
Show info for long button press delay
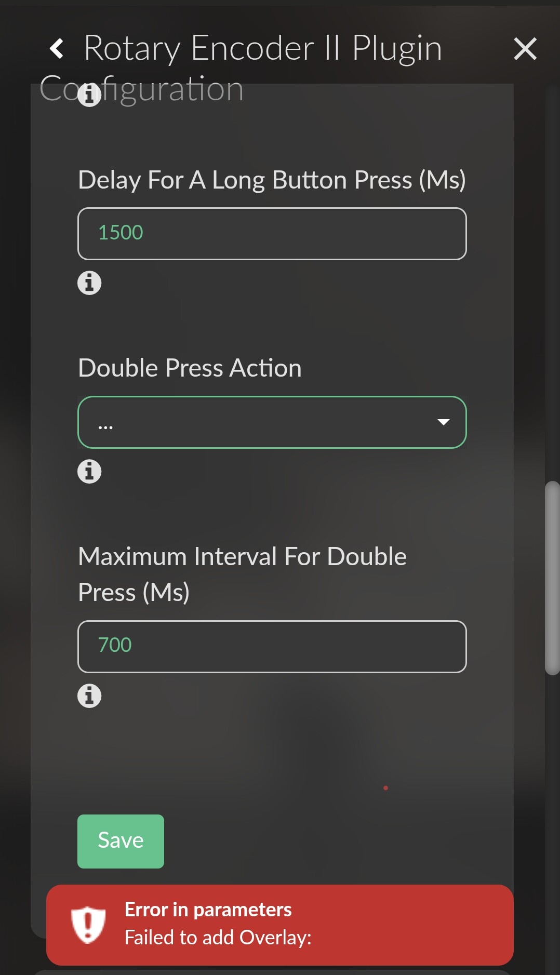[x=89, y=283]
